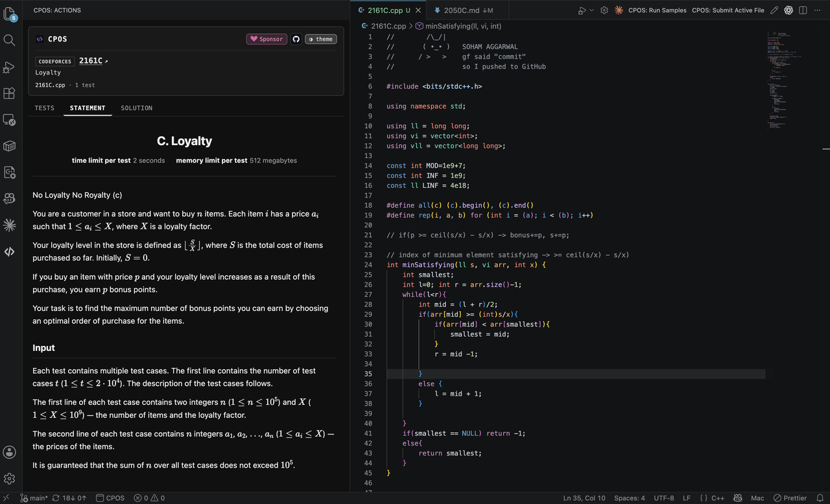Click the "2161C.cpp · 1 test" text
Viewport: 830px width, 504px height.
point(65,85)
